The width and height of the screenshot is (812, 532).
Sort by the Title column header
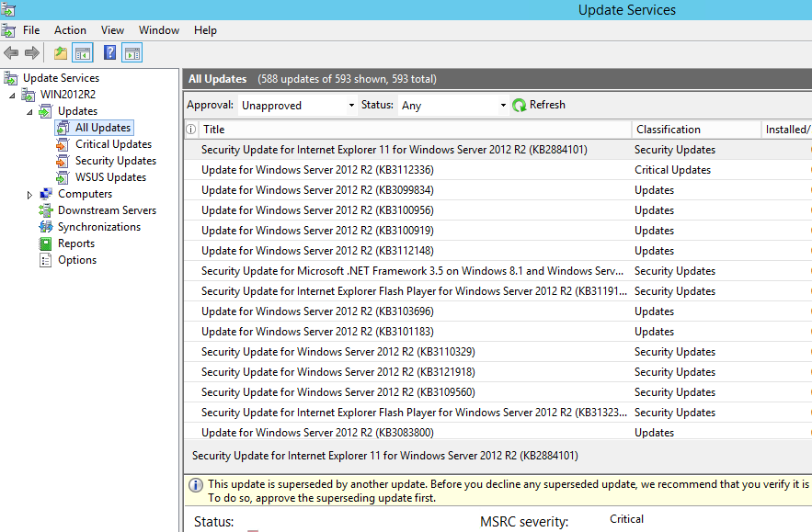[415, 130]
